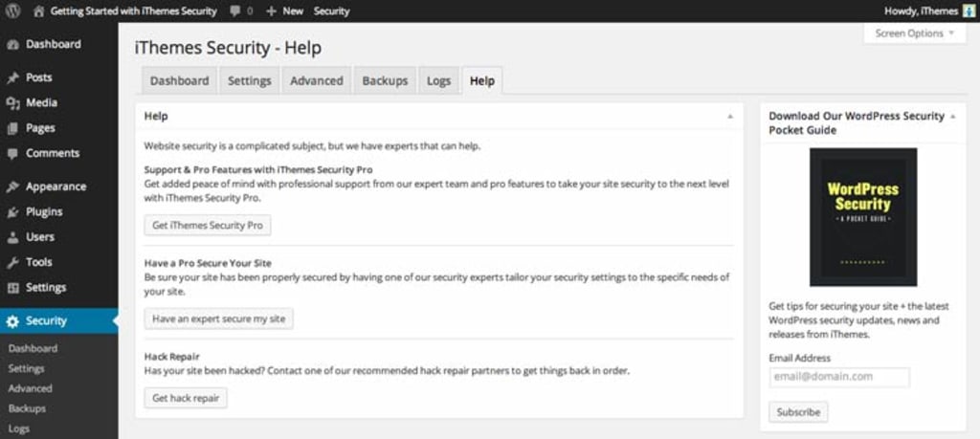This screenshot has height=439, width=980.
Task: Open the Screen Options dropdown
Action: pos(914,33)
